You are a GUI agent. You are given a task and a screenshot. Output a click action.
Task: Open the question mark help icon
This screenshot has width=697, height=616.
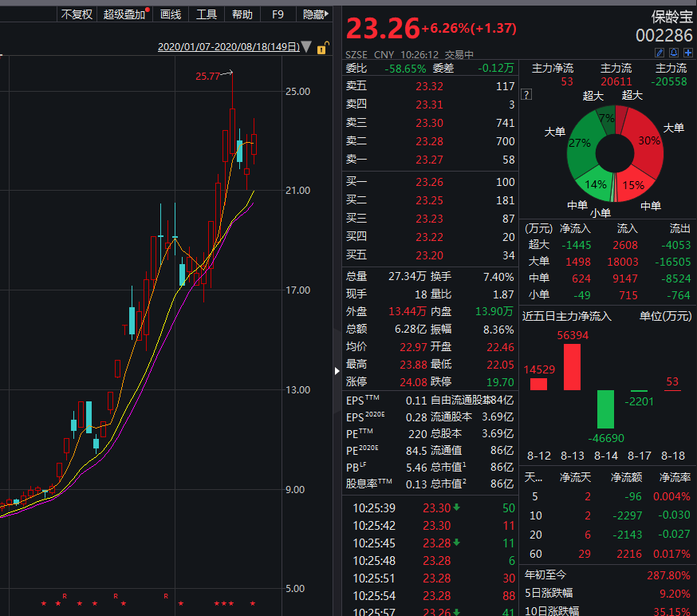[x=526, y=95]
